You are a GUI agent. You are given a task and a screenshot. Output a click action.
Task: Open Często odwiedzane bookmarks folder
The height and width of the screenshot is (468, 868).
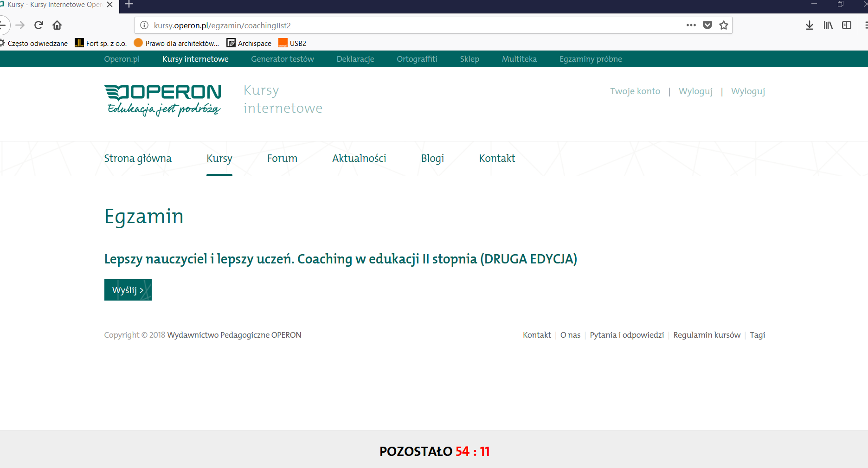point(33,43)
